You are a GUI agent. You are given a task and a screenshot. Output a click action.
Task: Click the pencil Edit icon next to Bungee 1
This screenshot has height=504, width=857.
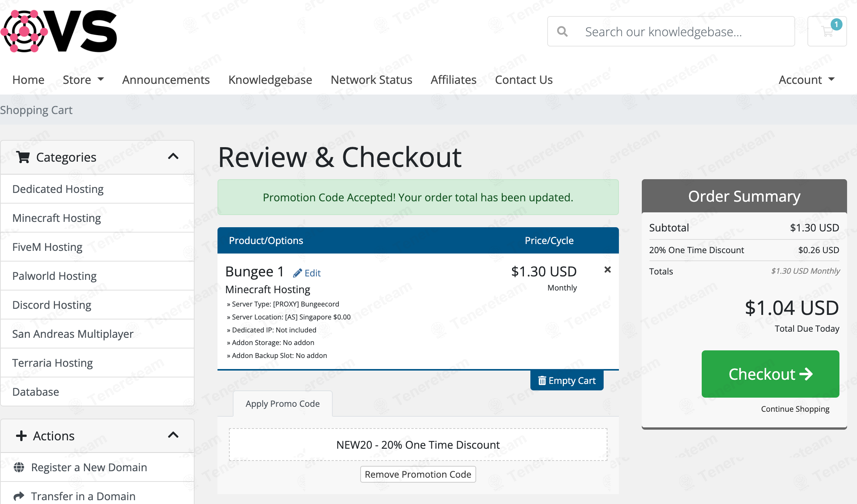coord(297,273)
